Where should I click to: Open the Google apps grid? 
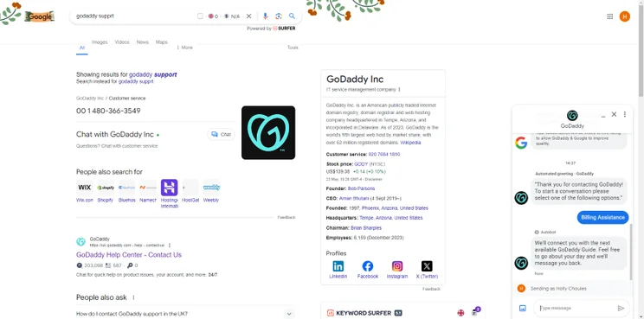coord(610,16)
